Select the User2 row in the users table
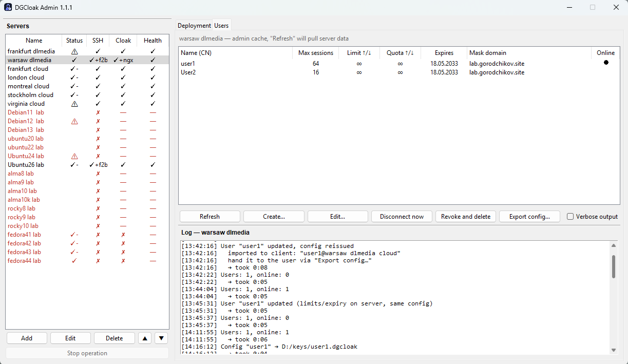This screenshot has height=364, width=628. 399,72
